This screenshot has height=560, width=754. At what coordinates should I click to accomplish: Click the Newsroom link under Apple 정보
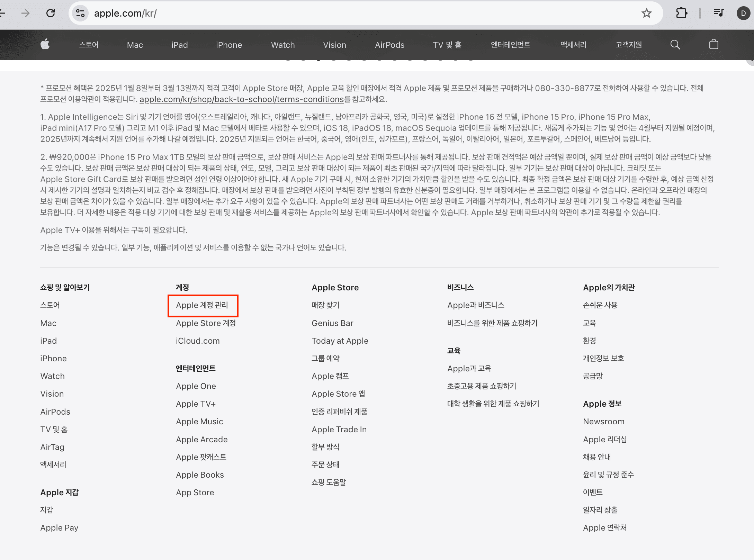pos(603,422)
